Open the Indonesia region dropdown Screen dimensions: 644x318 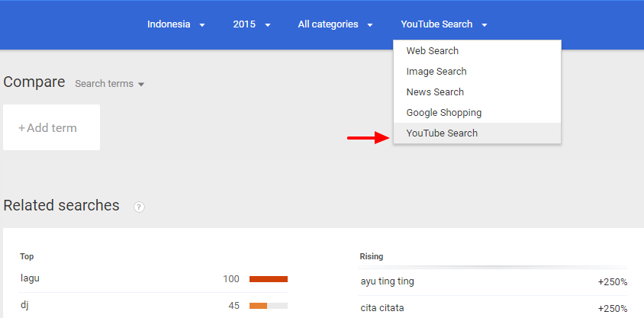point(175,24)
